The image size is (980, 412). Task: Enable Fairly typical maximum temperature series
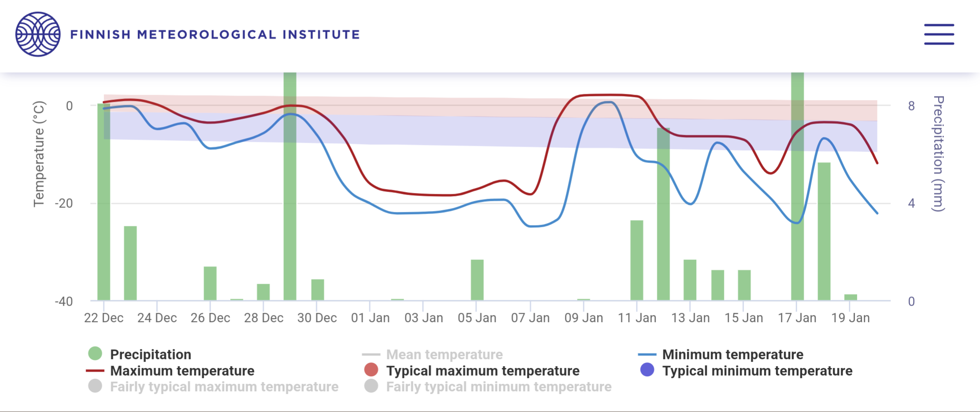coord(224,386)
